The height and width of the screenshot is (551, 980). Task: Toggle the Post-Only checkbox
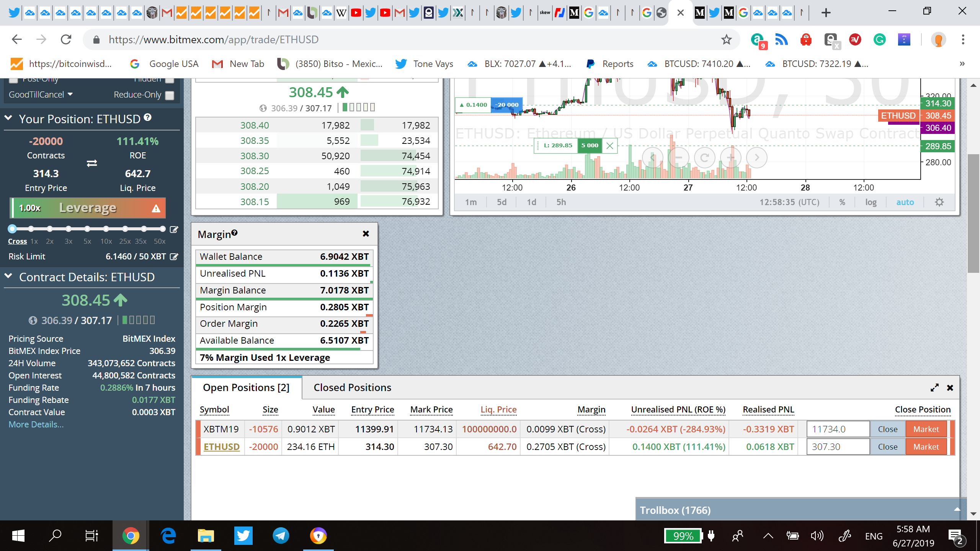click(13, 80)
